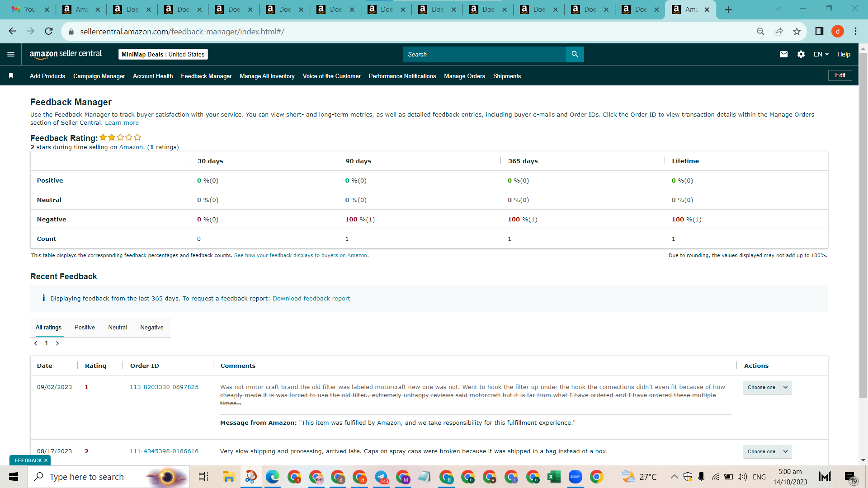Open Chrome three-dot menu
868x488 pixels.
[855, 31]
